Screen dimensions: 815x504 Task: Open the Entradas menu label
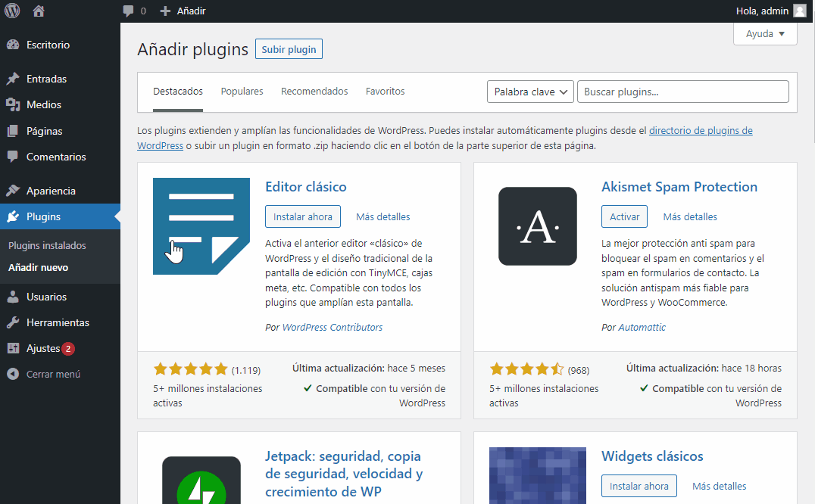coord(47,79)
